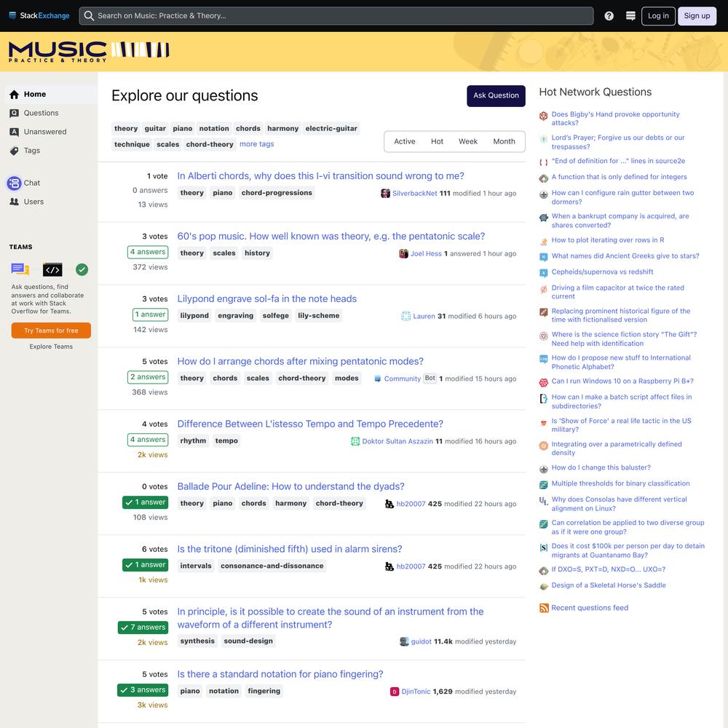Select the consonance-and-dissonance tag
Viewport: 728px width, 728px height.
(272, 566)
